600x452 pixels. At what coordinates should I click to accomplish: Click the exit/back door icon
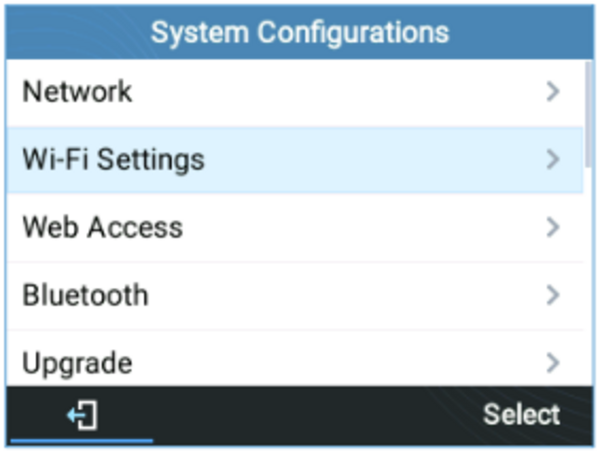point(83,415)
